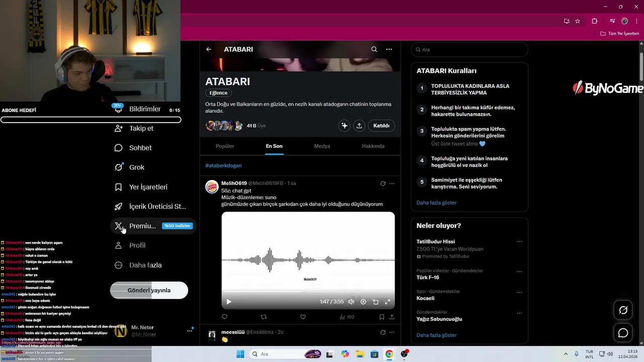Open options for Türk F-16 trend
644x362 pixels.
(519, 271)
